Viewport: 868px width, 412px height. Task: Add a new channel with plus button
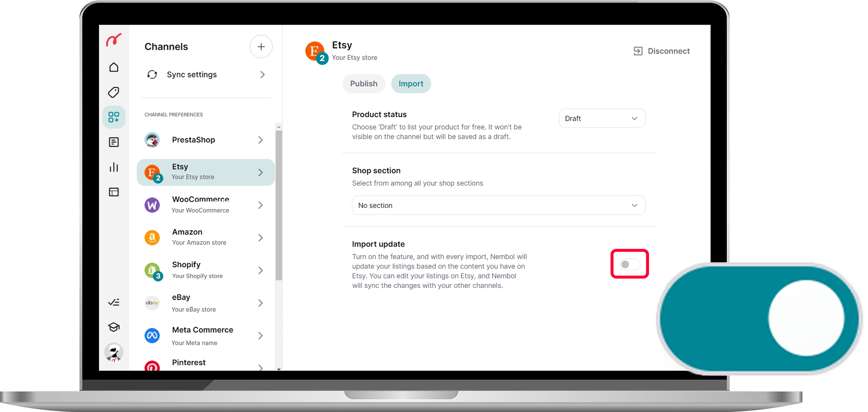(x=261, y=46)
